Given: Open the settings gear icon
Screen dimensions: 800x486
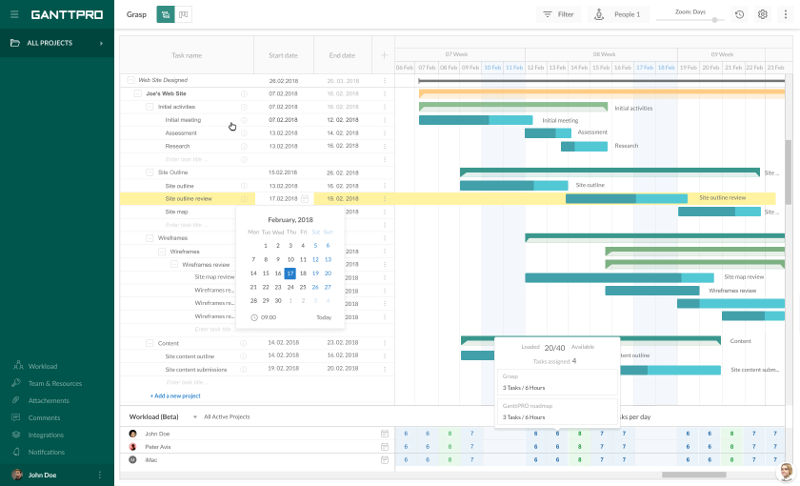Looking at the screenshot, I should click(762, 14).
